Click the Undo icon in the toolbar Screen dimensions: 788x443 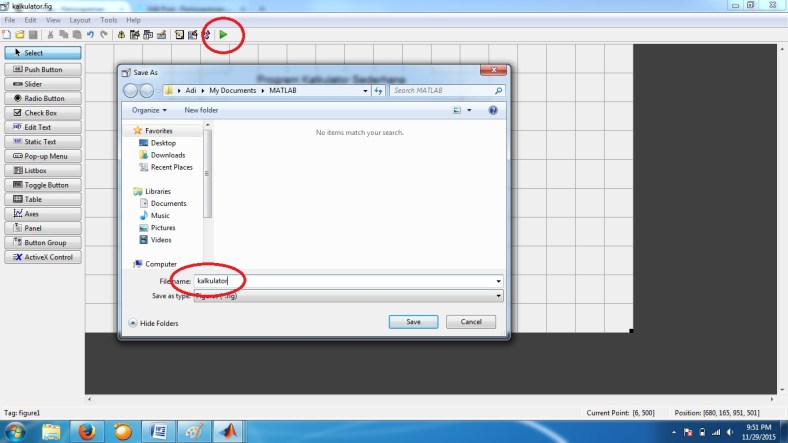pyautogui.click(x=91, y=35)
